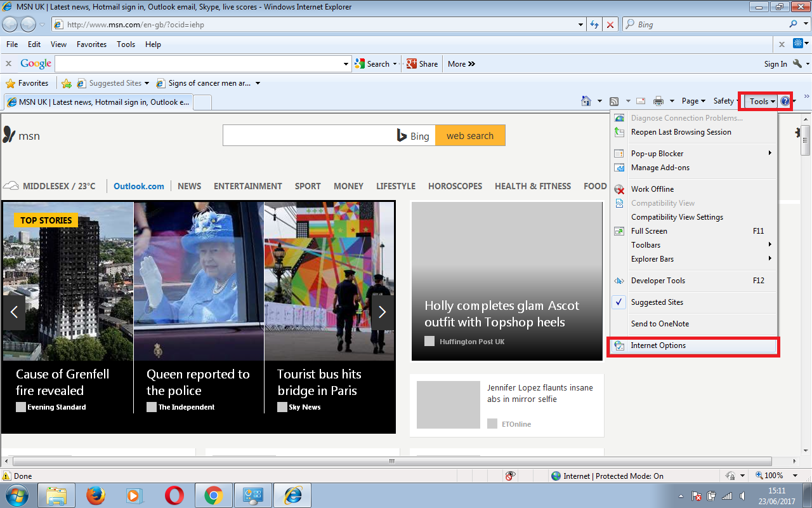The height and width of the screenshot is (508, 812).
Task: Click the Help question mark icon
Action: tap(785, 101)
